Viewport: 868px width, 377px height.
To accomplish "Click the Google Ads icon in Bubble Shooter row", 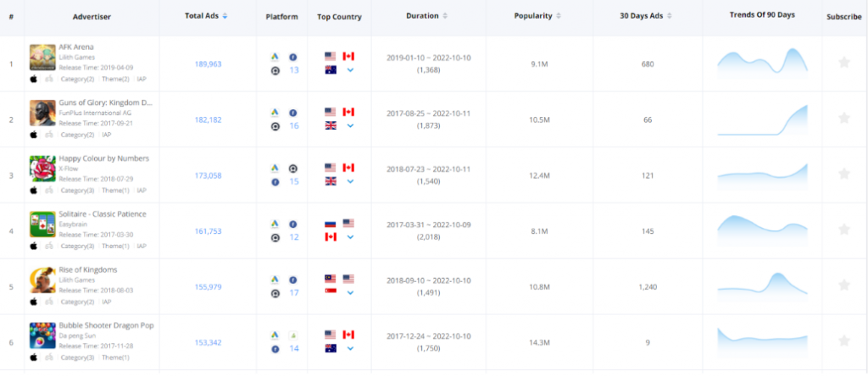I will (275, 335).
